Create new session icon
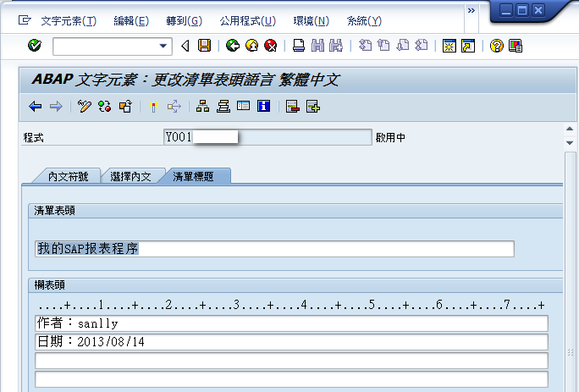Viewport: 579px width, 392px height. 449,47
